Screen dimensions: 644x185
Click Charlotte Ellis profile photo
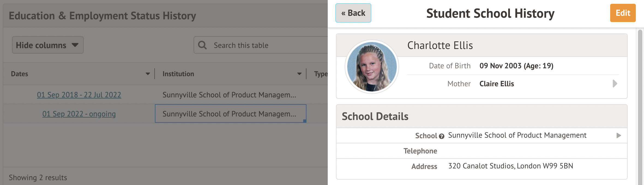(372, 67)
